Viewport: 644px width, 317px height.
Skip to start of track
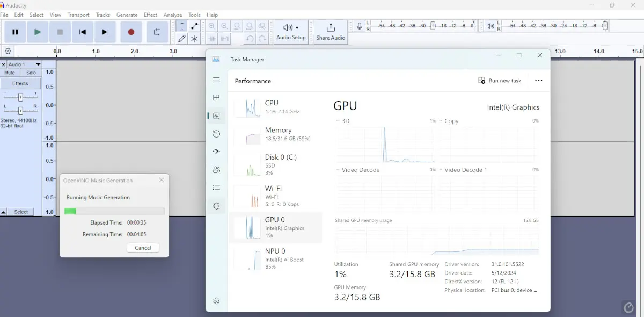click(83, 32)
